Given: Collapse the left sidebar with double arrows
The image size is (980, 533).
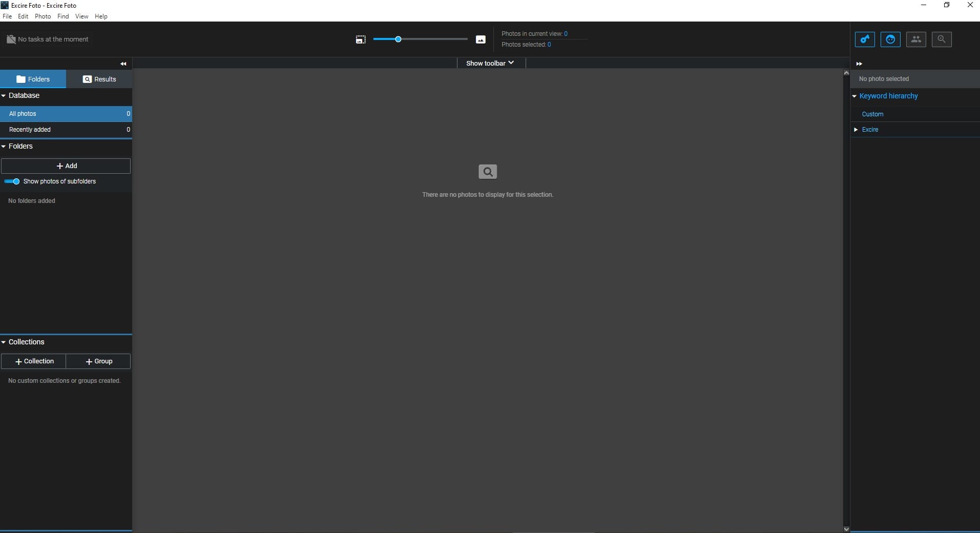Looking at the screenshot, I should click(x=123, y=64).
